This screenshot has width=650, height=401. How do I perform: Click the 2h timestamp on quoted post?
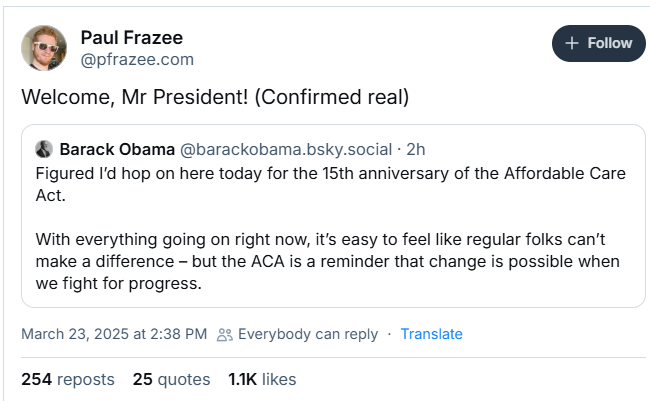[x=416, y=149]
